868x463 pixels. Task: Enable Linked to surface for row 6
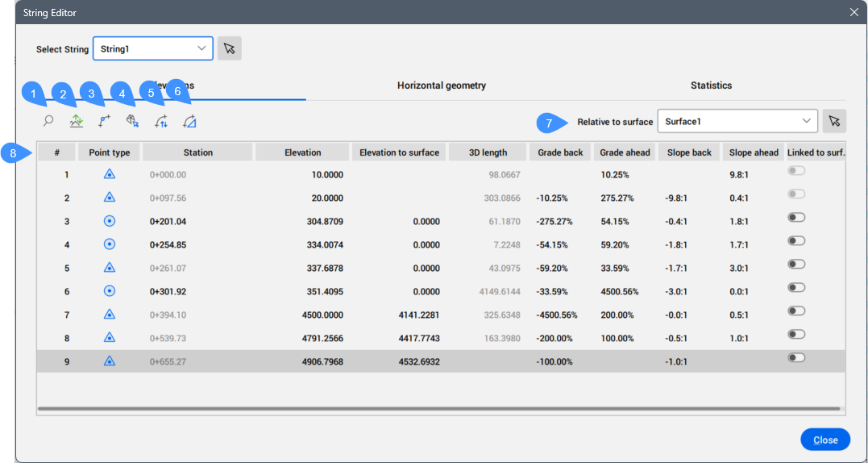click(797, 288)
